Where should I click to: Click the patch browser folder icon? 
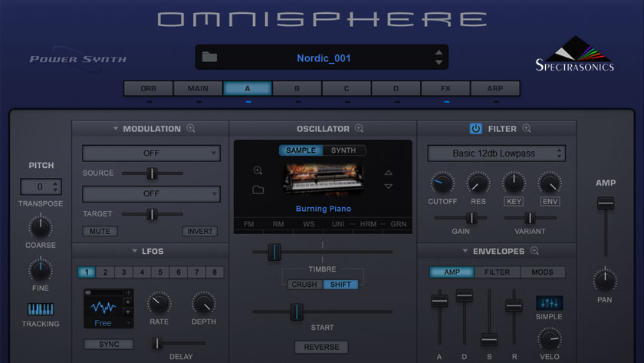(x=209, y=58)
